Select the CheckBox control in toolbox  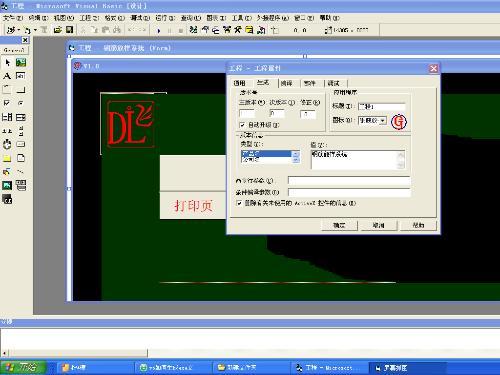tap(7, 103)
